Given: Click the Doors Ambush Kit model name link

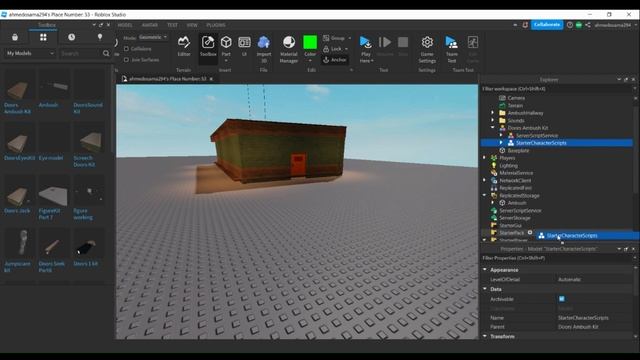Looking at the screenshot, I should coord(17,108).
